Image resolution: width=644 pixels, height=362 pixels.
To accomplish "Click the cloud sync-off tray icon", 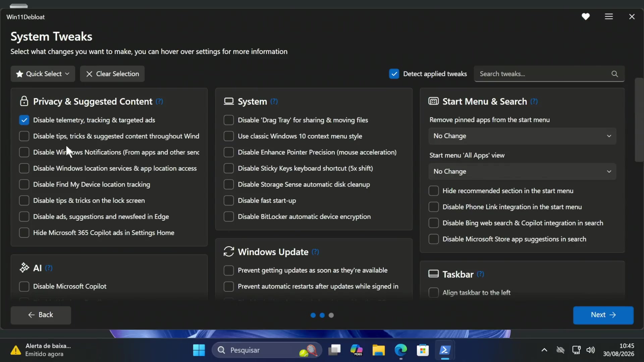I will click(560, 350).
